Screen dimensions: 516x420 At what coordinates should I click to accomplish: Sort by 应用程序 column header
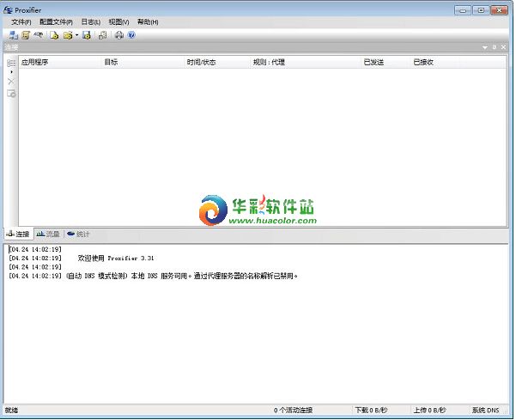[60, 62]
